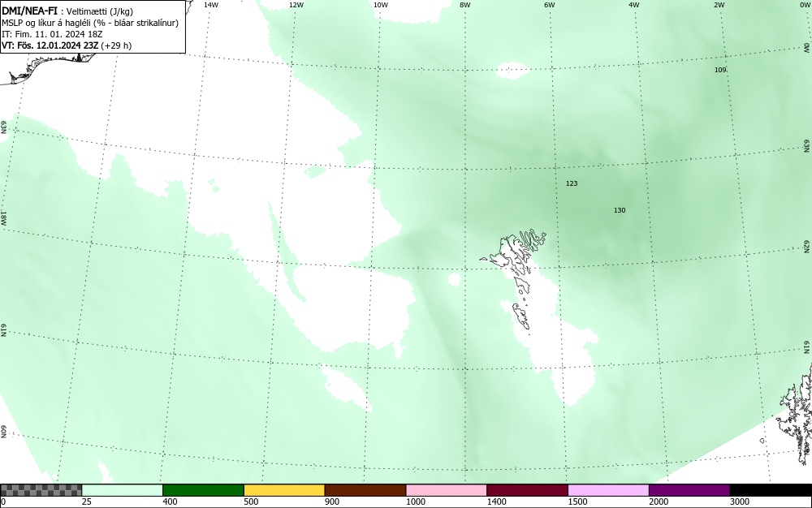Viewport: 812px width, 508px height.
Task: Click the legend value 3000
Action: (740, 502)
